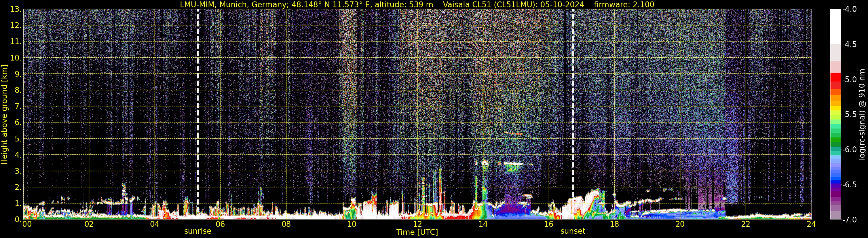Click the "-4.0" colorbar tick label

pyautogui.click(x=849, y=9)
